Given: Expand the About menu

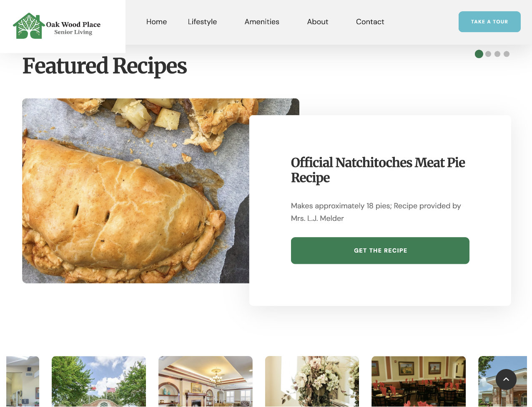Looking at the screenshot, I should 318,22.
